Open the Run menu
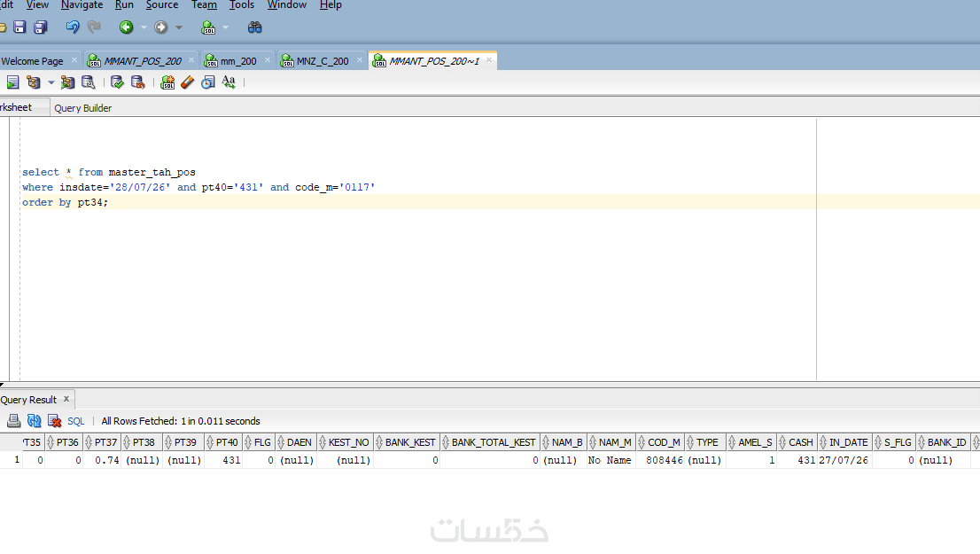Image resolution: width=980 pixels, height=554 pixels. (x=124, y=5)
